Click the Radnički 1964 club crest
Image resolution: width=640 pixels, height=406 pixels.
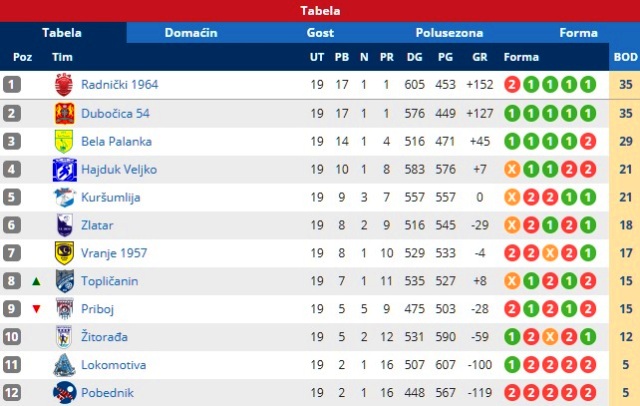tap(64, 84)
